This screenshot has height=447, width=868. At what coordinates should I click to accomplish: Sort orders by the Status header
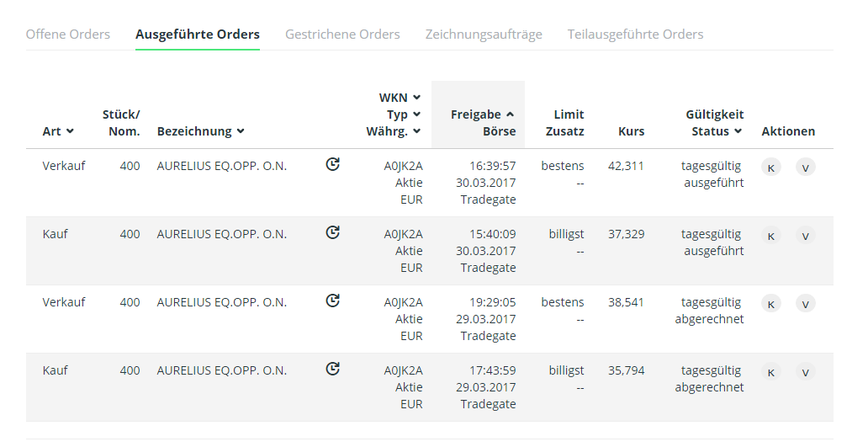coord(717,131)
